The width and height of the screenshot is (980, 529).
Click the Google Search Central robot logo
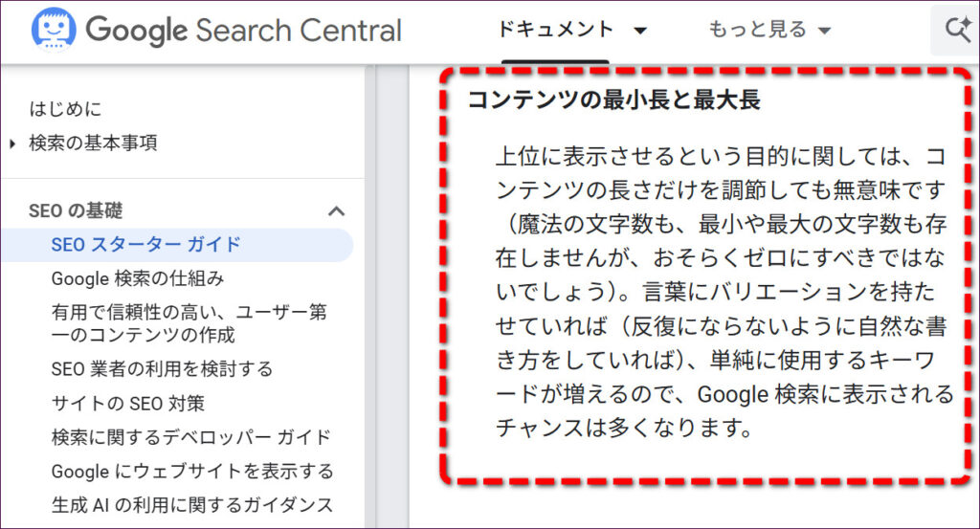(x=53, y=31)
